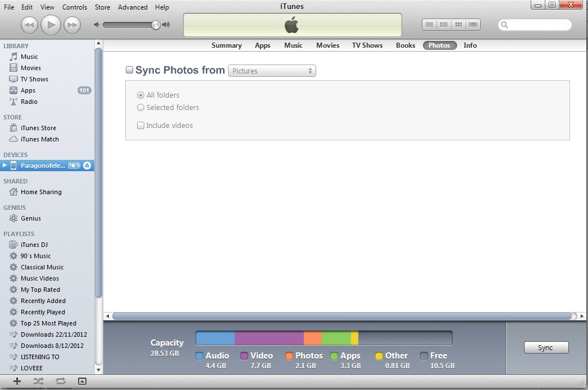Expand the Paragonofele device triangle
Image resolution: width=588 pixels, height=390 pixels.
[5, 165]
